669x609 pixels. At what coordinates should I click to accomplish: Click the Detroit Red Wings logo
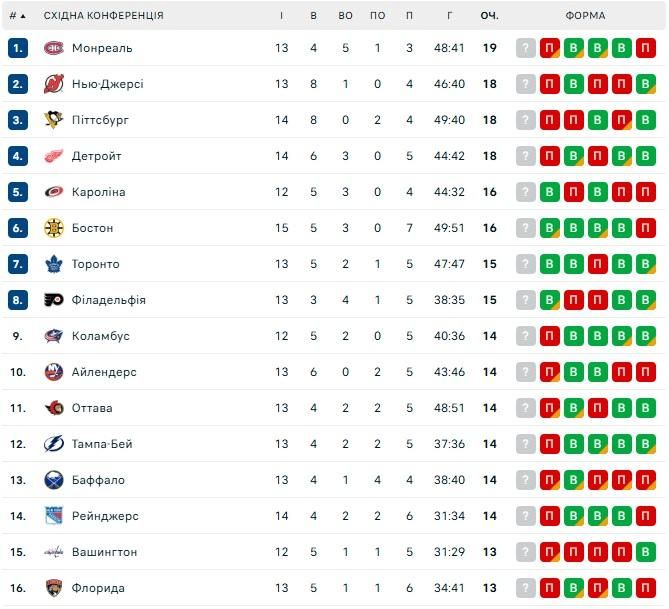pos(54,156)
